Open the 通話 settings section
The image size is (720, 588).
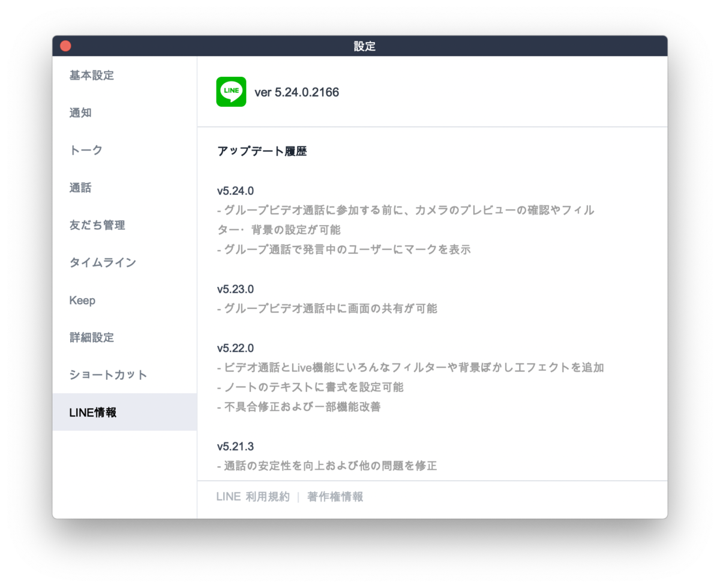click(125, 188)
